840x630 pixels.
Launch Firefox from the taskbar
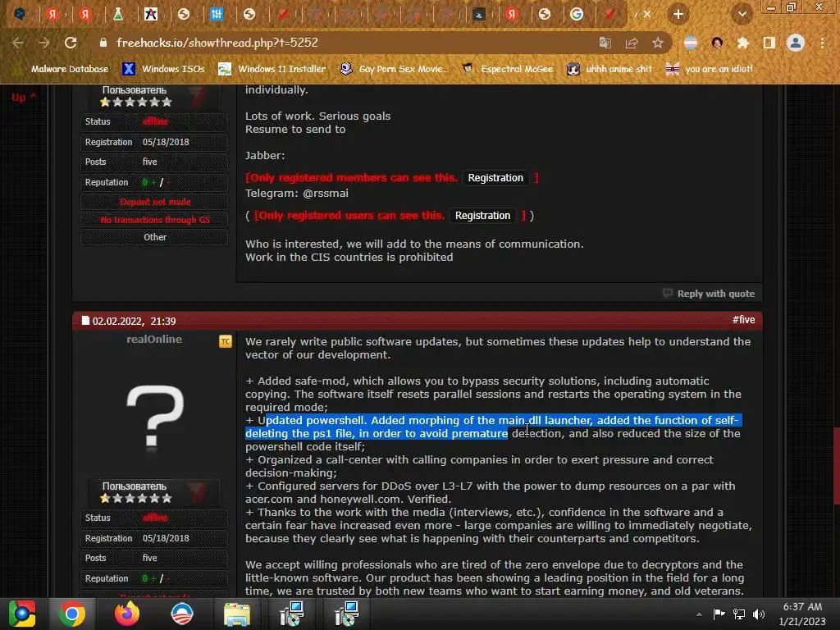126,614
